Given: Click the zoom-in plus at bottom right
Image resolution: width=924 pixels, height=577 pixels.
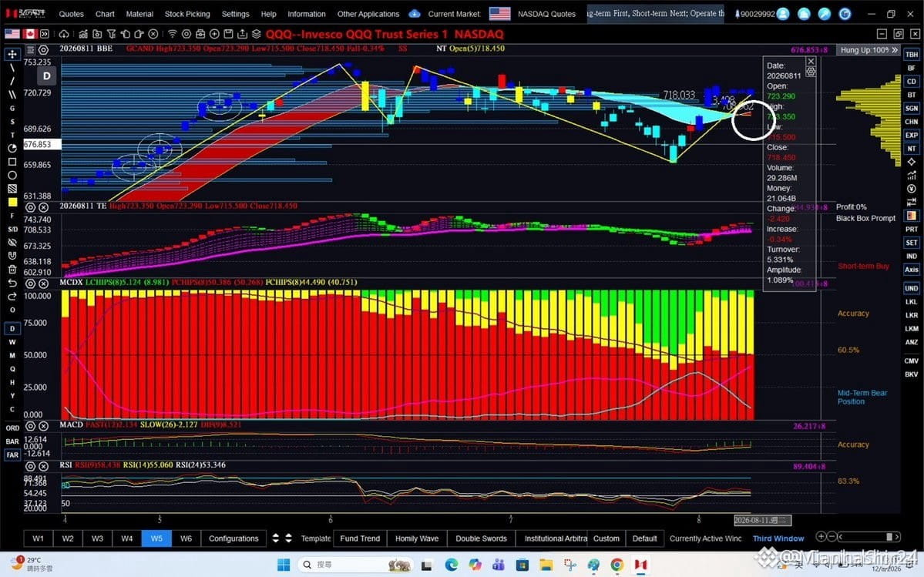Looking at the screenshot, I should click(x=820, y=536).
